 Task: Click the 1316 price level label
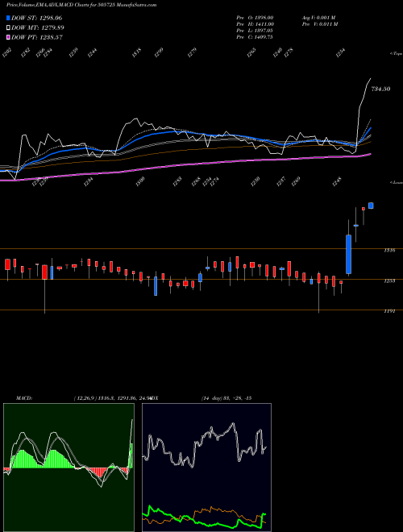click(x=390, y=251)
